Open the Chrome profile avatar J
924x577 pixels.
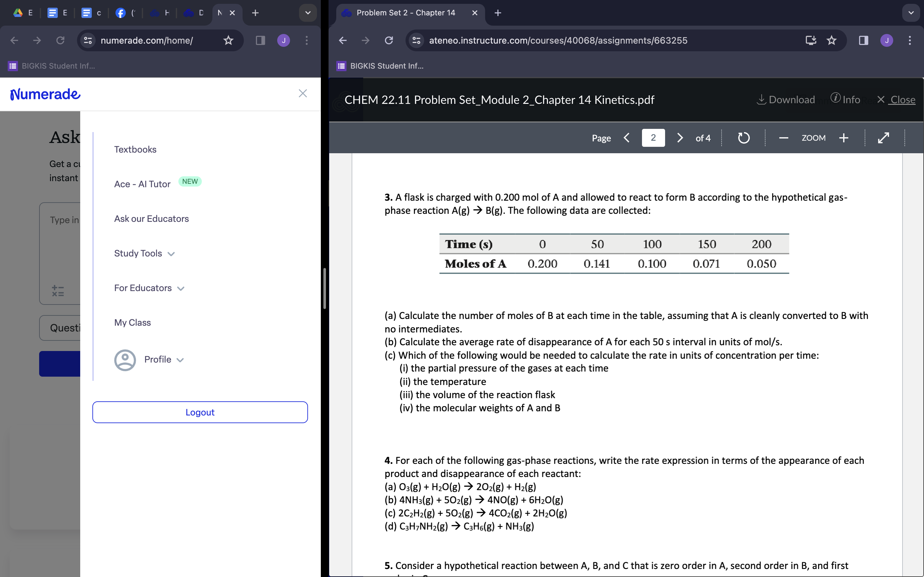tap(886, 40)
